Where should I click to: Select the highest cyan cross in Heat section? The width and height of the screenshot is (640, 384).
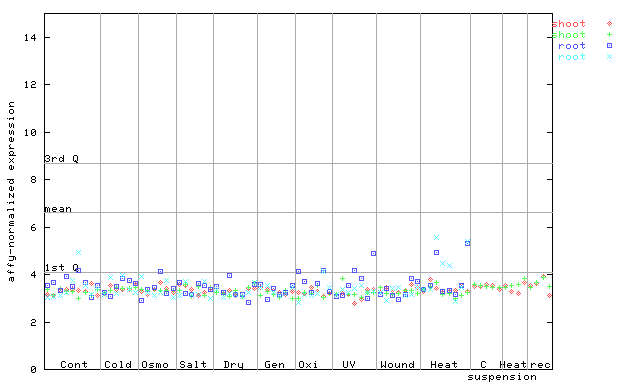436,238
